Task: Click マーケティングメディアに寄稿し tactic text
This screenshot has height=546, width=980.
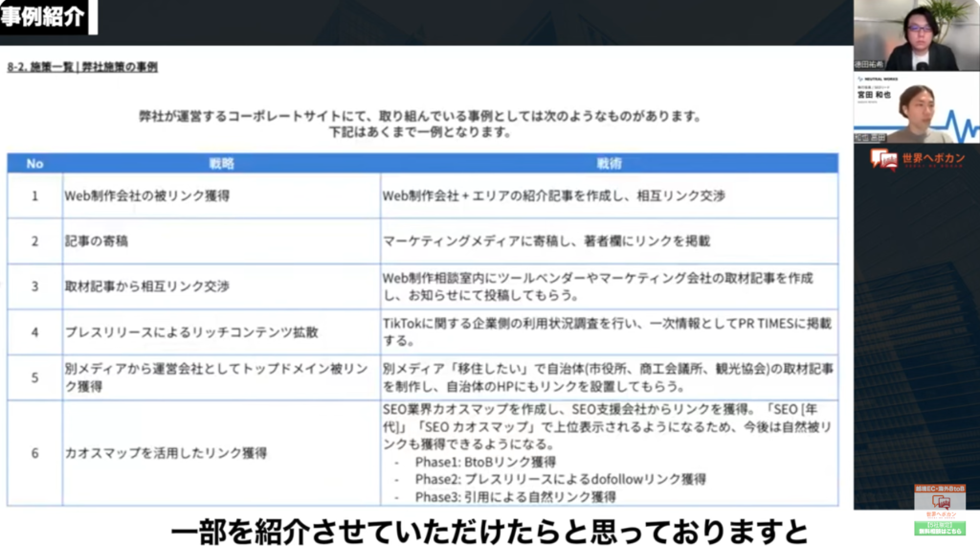Action: (546, 241)
